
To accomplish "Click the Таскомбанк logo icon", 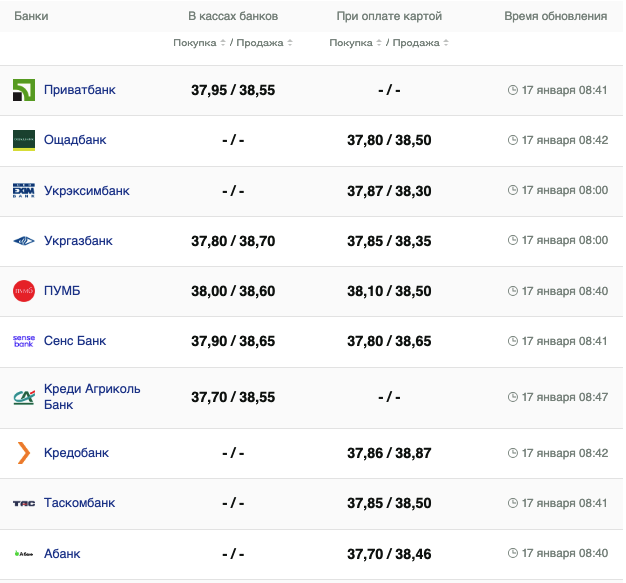I will [24, 503].
